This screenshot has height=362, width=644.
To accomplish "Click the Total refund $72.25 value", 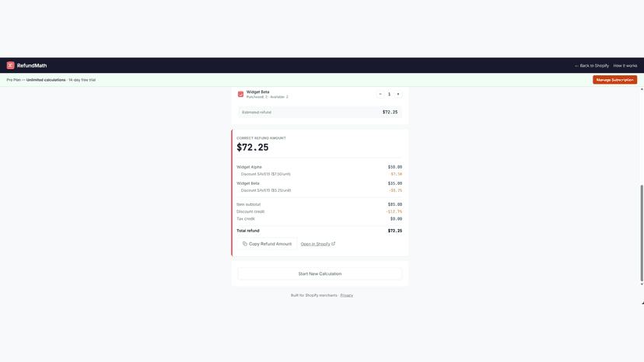I will pyautogui.click(x=394, y=231).
